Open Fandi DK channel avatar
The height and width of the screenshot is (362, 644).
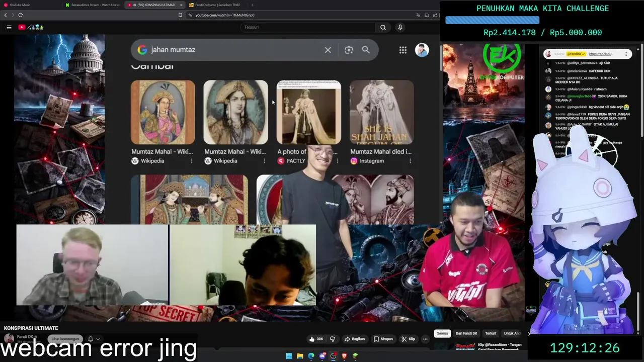coord(9,338)
